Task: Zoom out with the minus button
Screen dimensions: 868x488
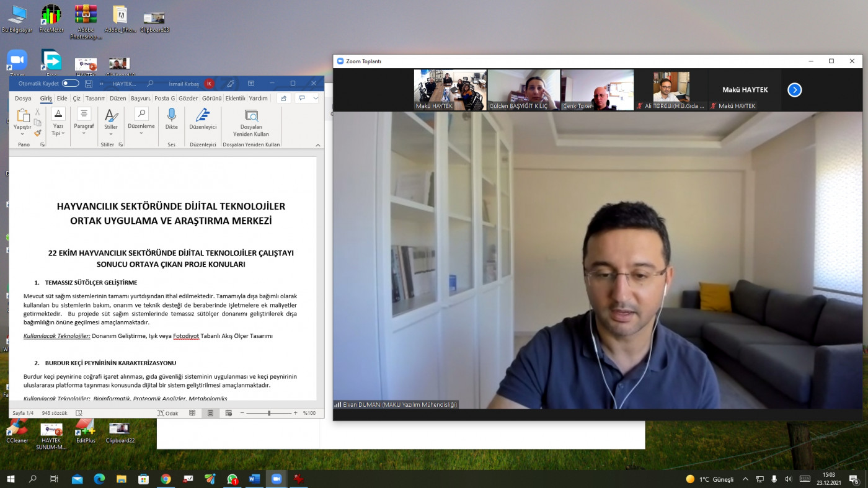Action: pos(242,413)
